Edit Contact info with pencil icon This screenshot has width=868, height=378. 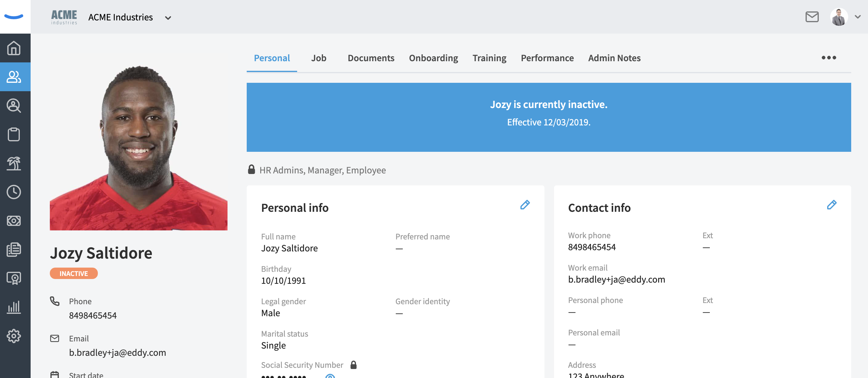click(x=831, y=205)
